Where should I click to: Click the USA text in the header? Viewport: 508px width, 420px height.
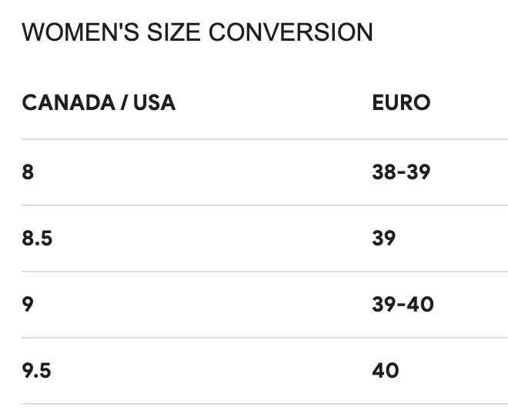pos(154,102)
